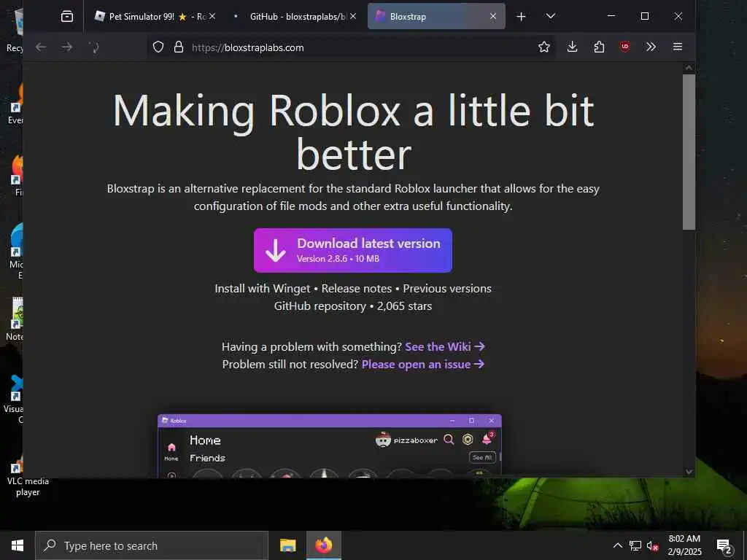Click Download latest version button
Image resolution: width=747 pixels, height=560 pixels.
point(353,251)
